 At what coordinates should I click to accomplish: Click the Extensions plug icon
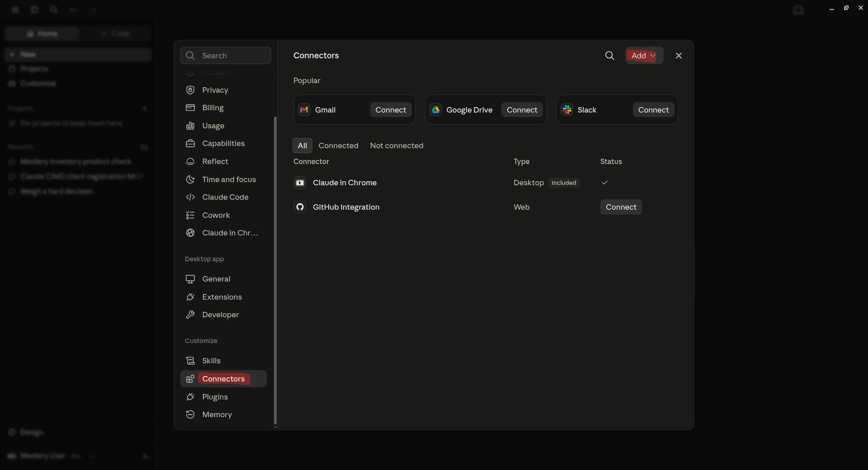[190, 297]
